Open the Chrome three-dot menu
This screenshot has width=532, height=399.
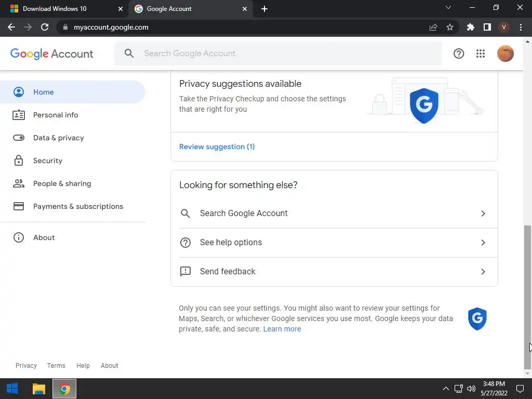coord(521,27)
